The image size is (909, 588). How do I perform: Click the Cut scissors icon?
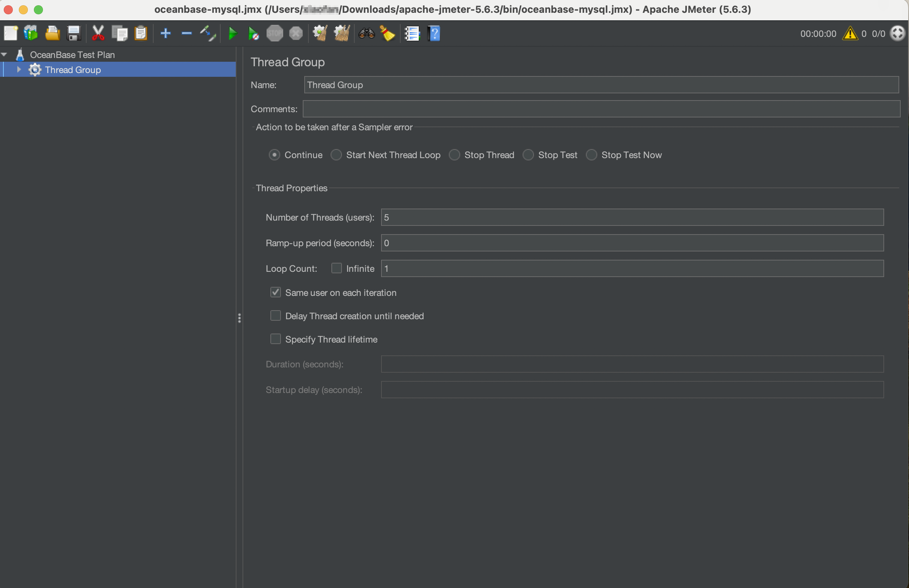click(98, 34)
